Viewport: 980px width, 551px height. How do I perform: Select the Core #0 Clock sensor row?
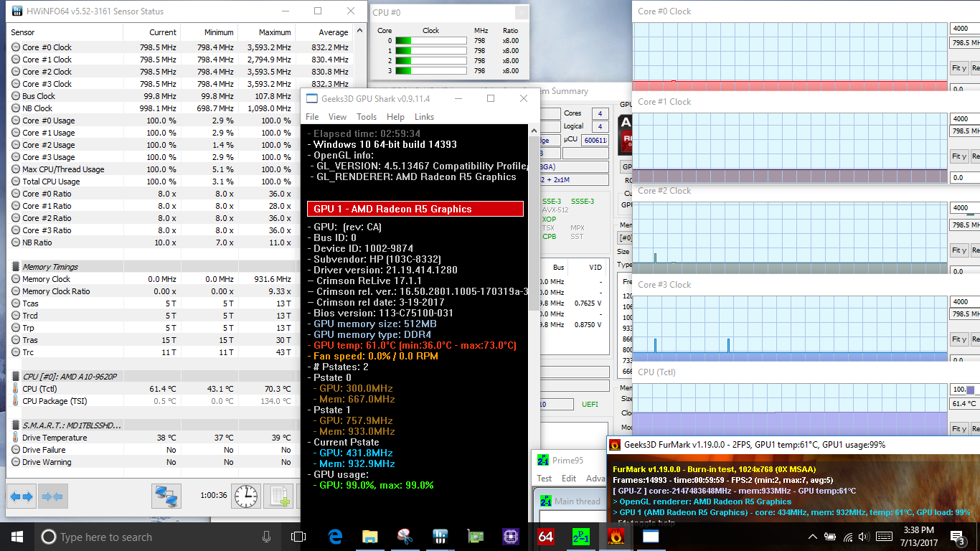pyautogui.click(x=181, y=47)
